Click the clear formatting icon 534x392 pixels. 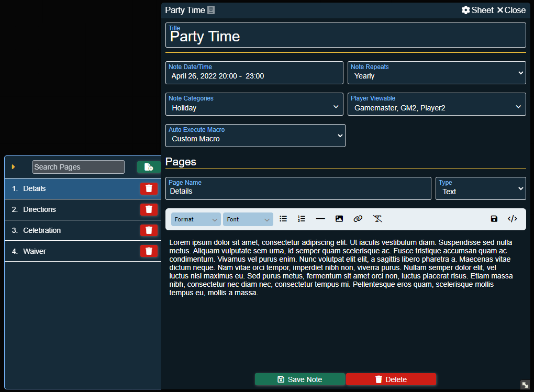377,219
